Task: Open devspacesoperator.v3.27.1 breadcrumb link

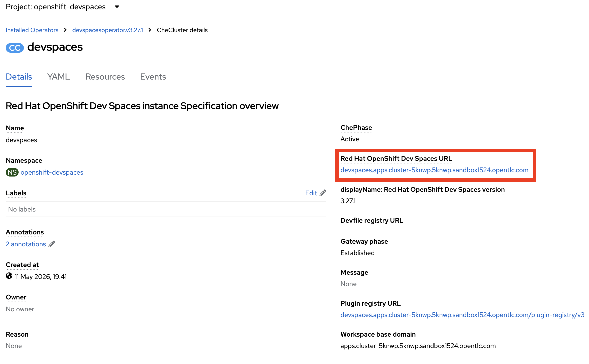Action: (x=108, y=30)
